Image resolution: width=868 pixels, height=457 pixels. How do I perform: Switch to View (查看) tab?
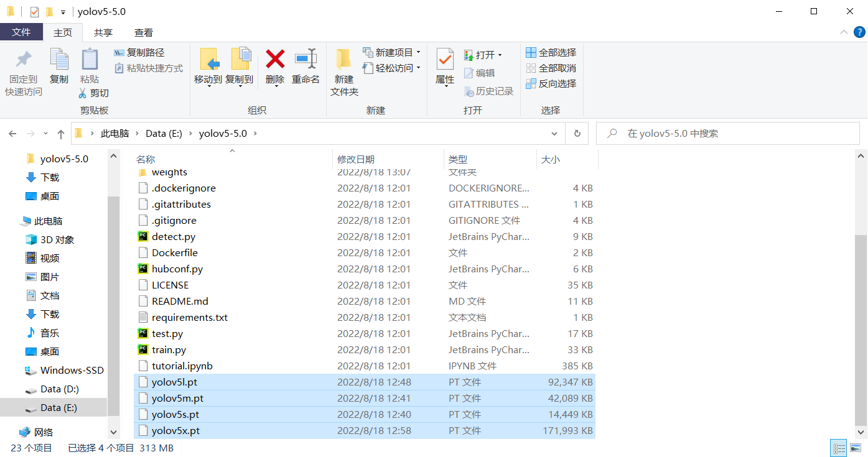pyautogui.click(x=144, y=32)
